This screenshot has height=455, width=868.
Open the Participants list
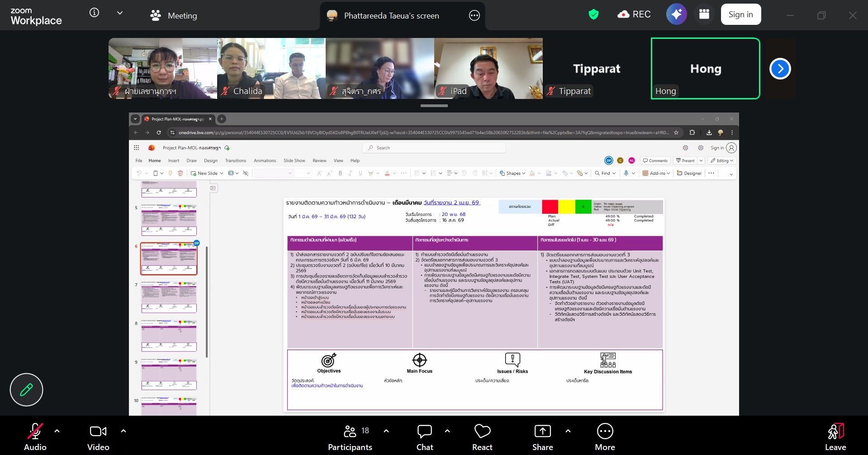click(350, 437)
